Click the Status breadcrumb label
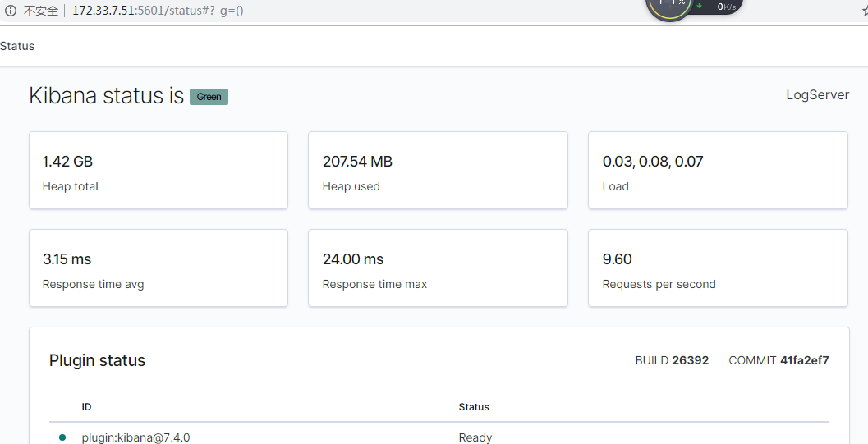This screenshot has width=868, height=444. (x=17, y=47)
